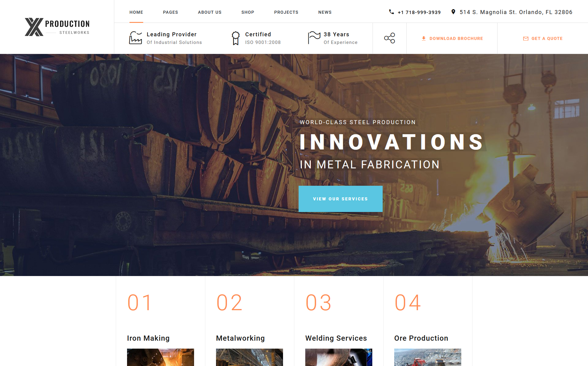Screen dimensions: 588x366
Task: Click the Leading Provider text
Action: 172,34
